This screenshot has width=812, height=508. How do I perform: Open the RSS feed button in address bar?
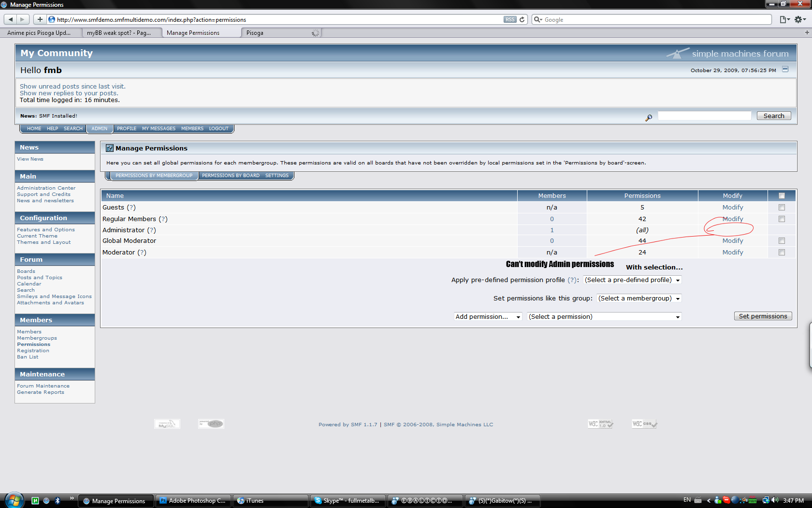pyautogui.click(x=510, y=19)
